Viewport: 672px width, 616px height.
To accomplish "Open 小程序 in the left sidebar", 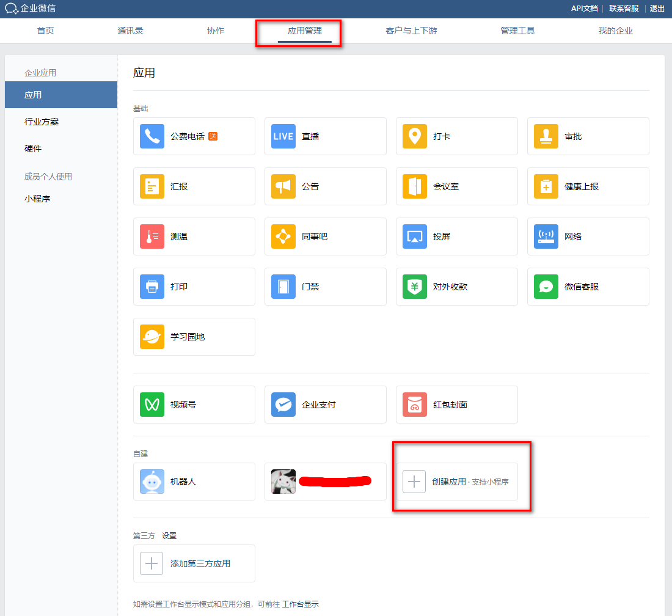I will click(37, 199).
